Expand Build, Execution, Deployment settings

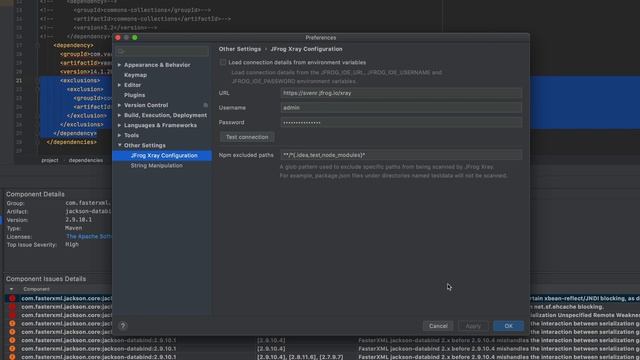point(119,115)
